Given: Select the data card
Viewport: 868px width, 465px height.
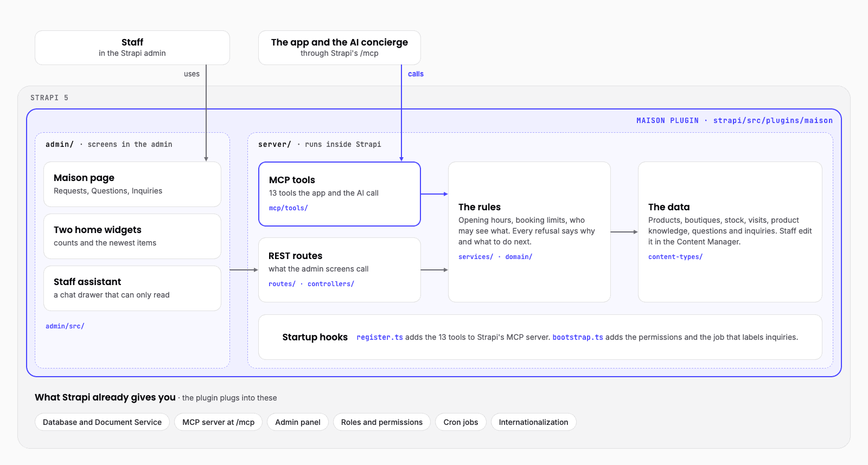Looking at the screenshot, I should (x=730, y=232).
